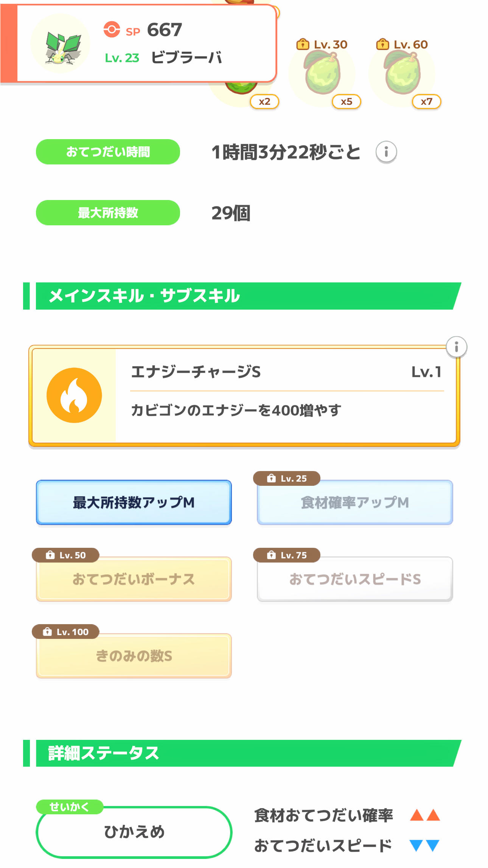Tap the メインスキル・サブスキル section header

click(x=242, y=296)
